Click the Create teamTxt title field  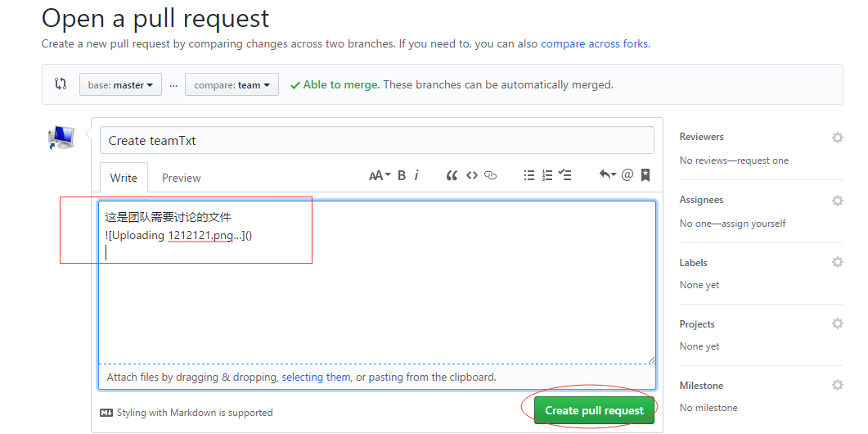(376, 140)
